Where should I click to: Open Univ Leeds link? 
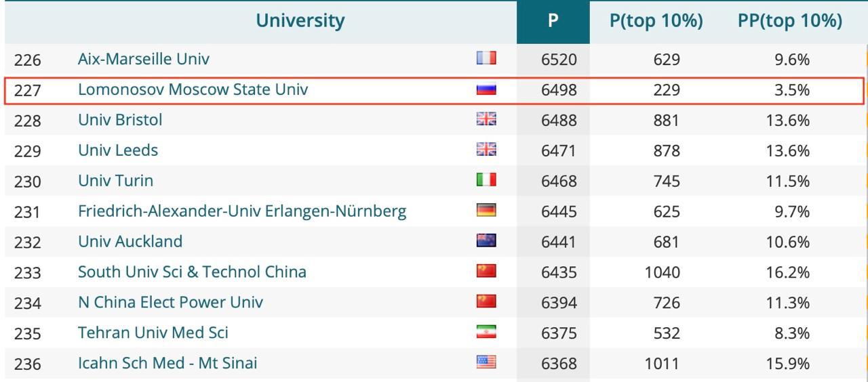pos(118,150)
